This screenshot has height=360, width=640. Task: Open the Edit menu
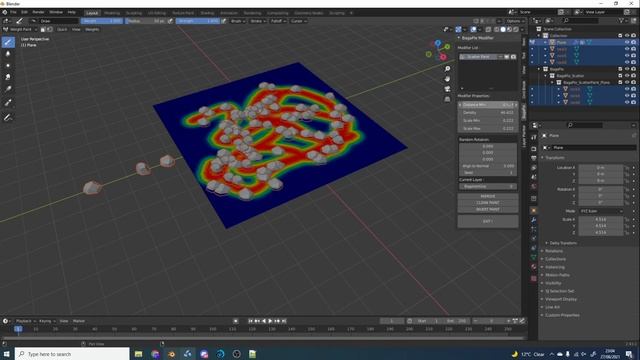24,13
